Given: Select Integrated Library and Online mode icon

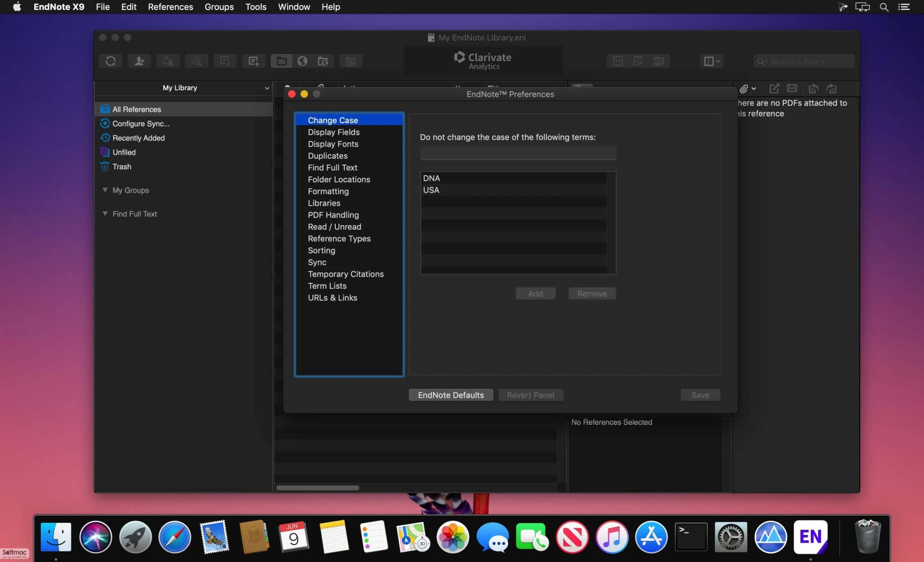Looking at the screenshot, I should [323, 61].
